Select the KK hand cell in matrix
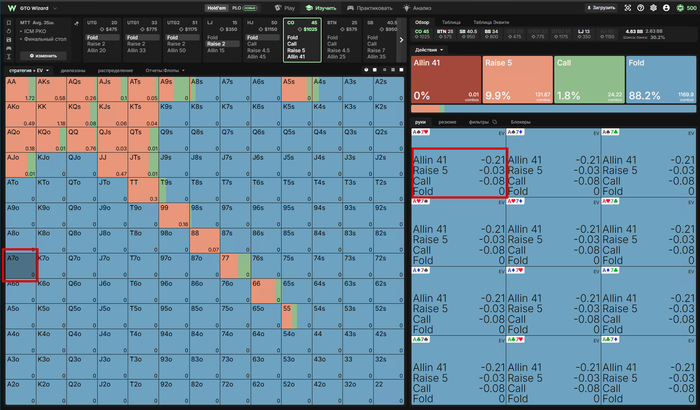 52,114
